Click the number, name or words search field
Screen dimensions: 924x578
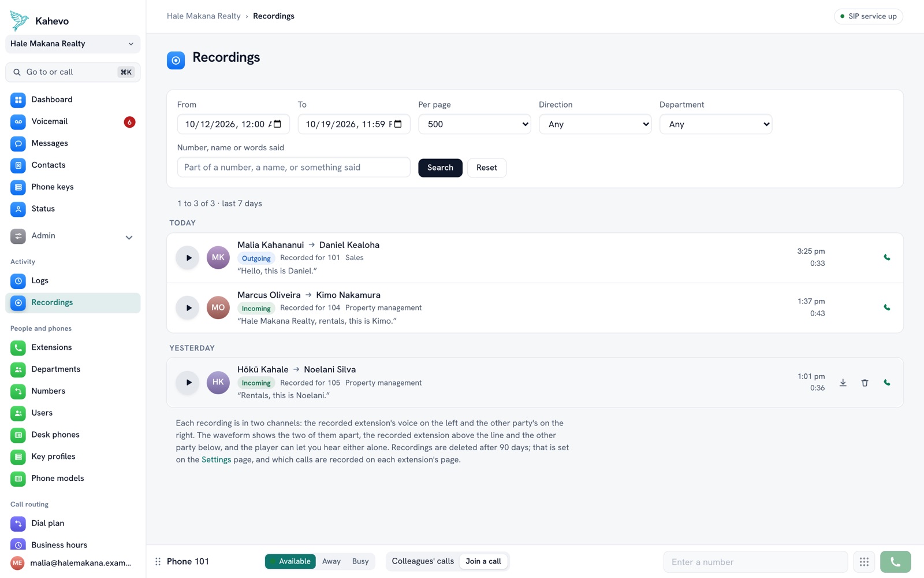tap(294, 168)
